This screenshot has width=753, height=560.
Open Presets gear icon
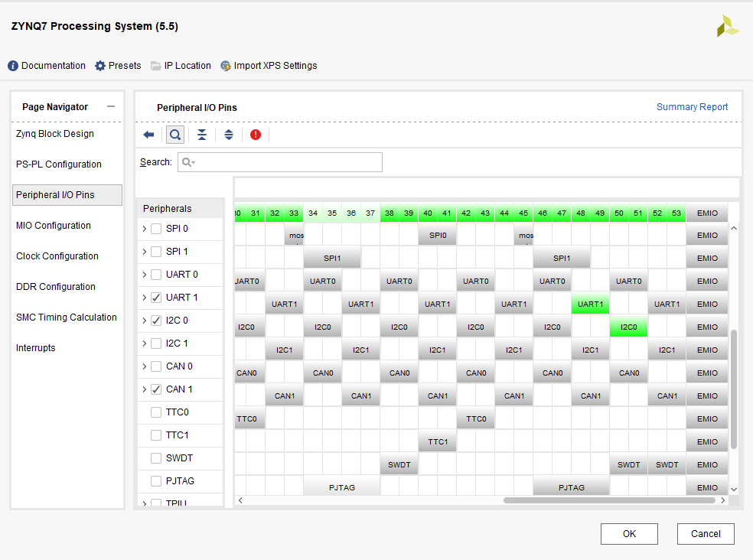click(x=100, y=66)
